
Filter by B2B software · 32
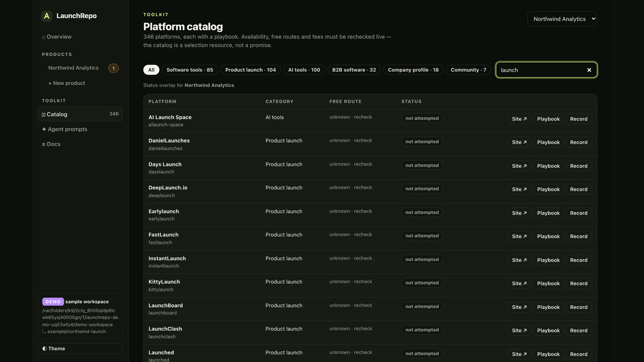pos(354,70)
